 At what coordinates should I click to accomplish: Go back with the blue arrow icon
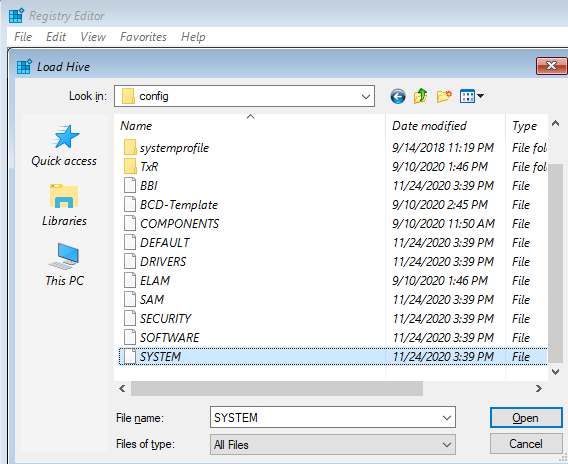coord(398,96)
